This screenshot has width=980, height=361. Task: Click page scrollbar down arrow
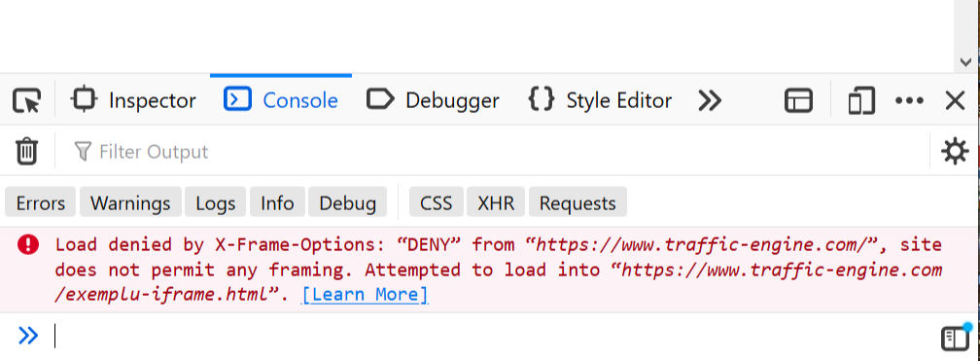pyautogui.click(x=965, y=62)
